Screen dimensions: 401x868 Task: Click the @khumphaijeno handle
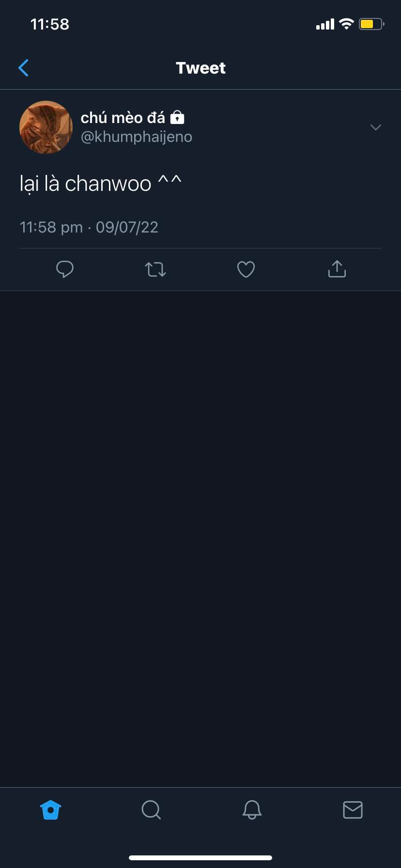click(137, 137)
